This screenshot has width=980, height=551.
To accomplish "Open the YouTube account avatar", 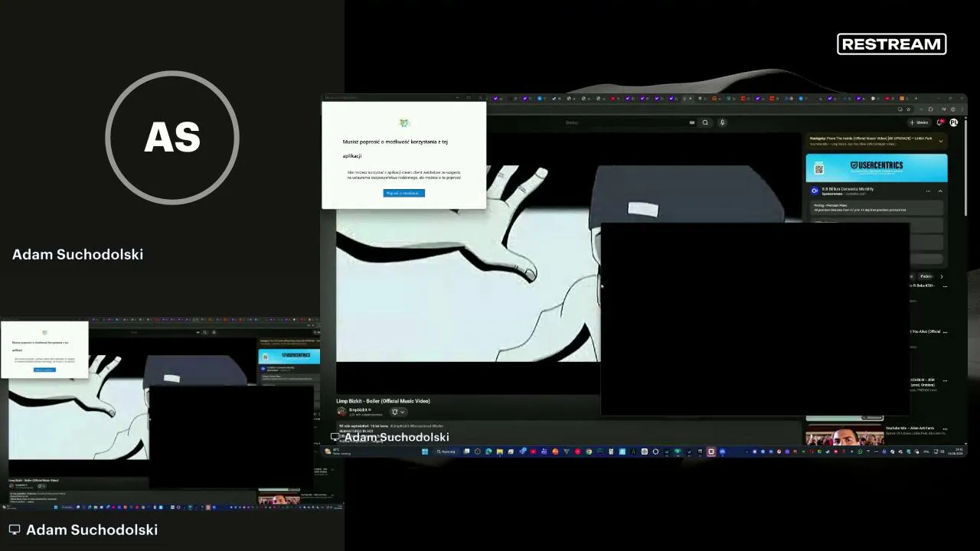I will point(954,122).
